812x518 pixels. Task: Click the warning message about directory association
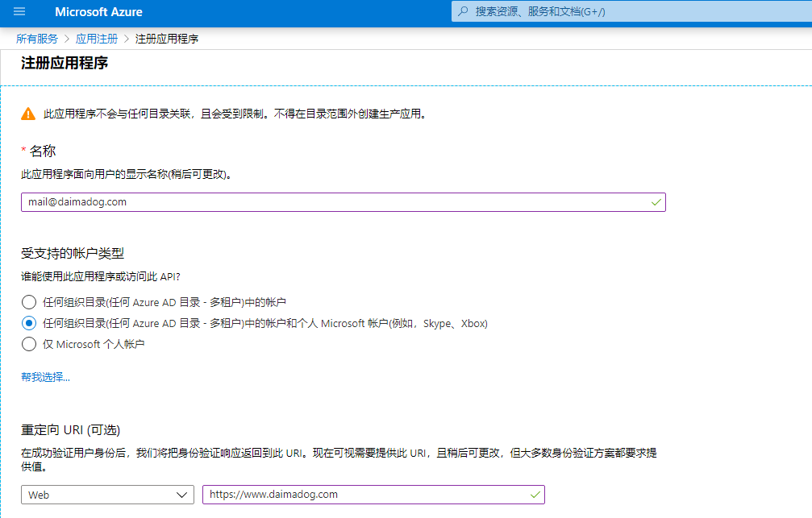(234, 114)
